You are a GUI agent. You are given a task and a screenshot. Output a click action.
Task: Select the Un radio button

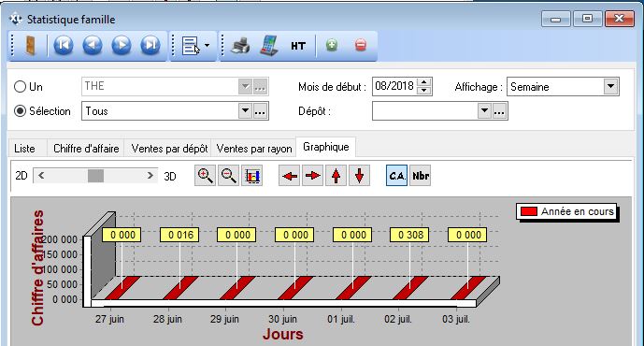(x=20, y=87)
